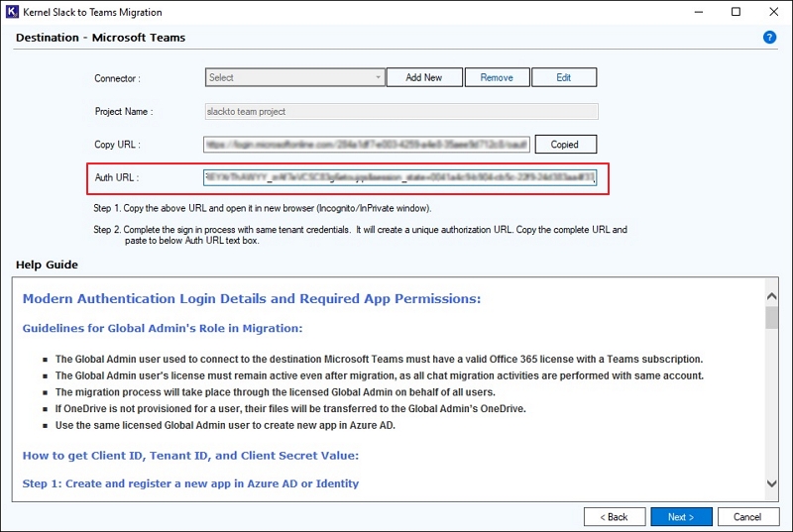Open the blue help question mark icon
793x532 pixels.
(769, 38)
